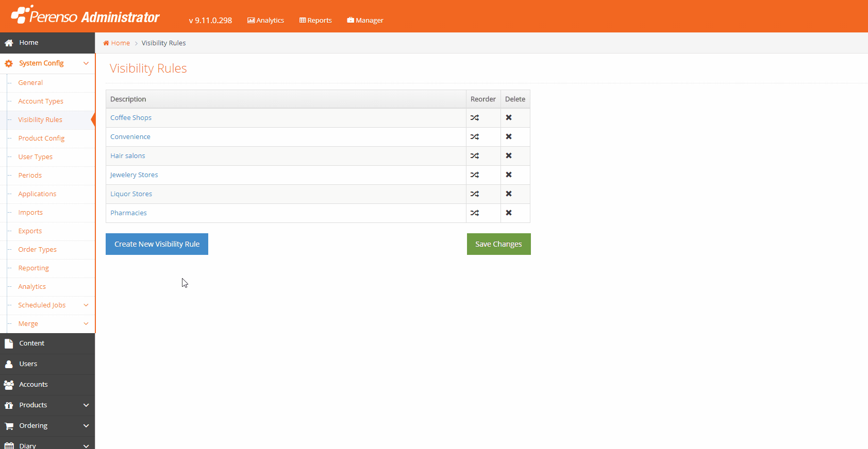Screen dimensions: 868x449
Task: Open User Types settings
Action: [35, 157]
